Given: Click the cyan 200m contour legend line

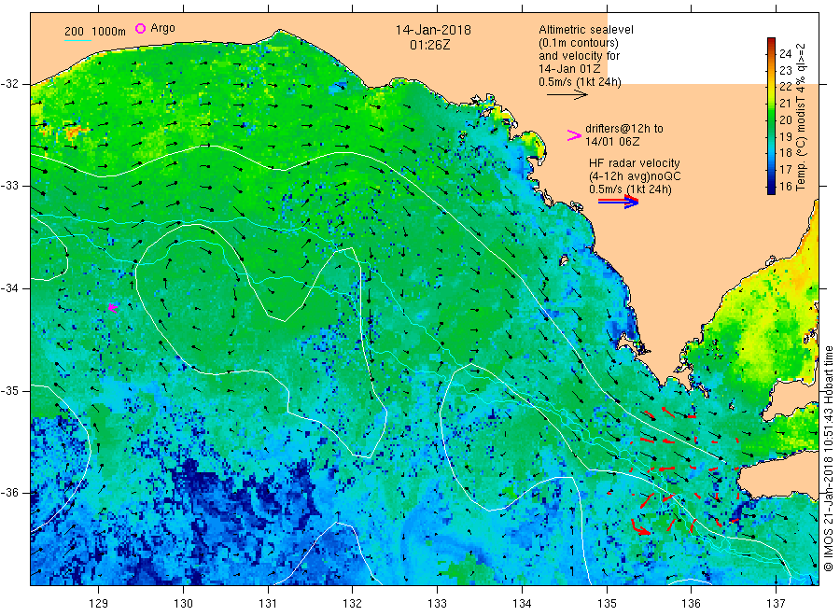Looking at the screenshot, I should pos(77,39).
